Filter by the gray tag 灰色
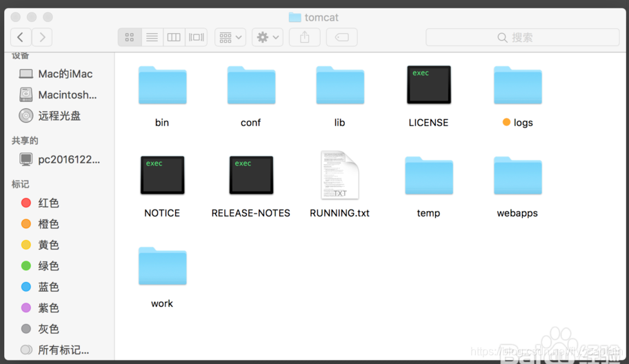629x364 pixels. [x=40, y=329]
